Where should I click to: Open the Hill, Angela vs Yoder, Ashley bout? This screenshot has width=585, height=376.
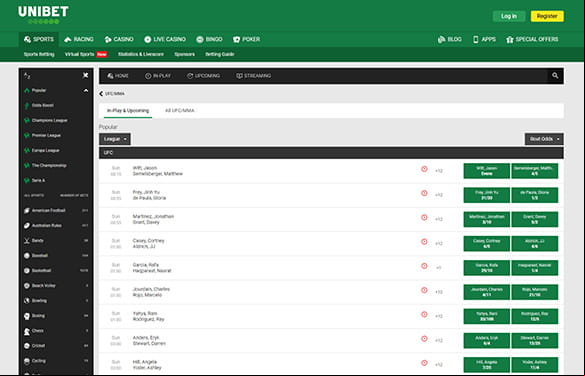coord(147,365)
